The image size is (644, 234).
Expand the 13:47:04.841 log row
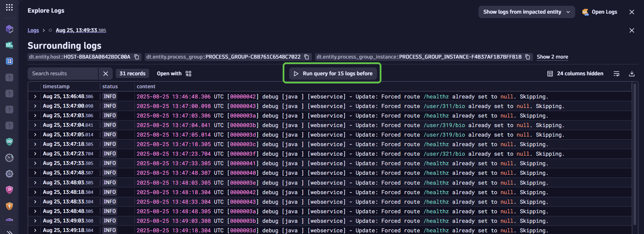[35, 125]
